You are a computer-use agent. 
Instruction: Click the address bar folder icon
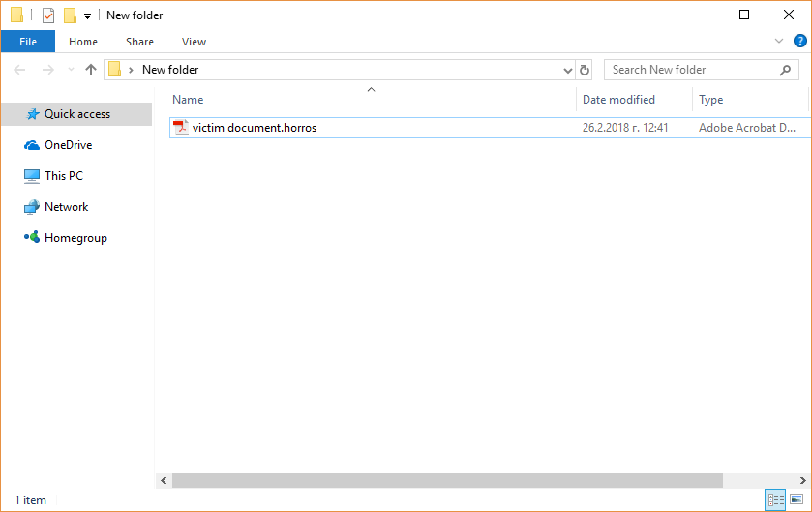(x=115, y=70)
